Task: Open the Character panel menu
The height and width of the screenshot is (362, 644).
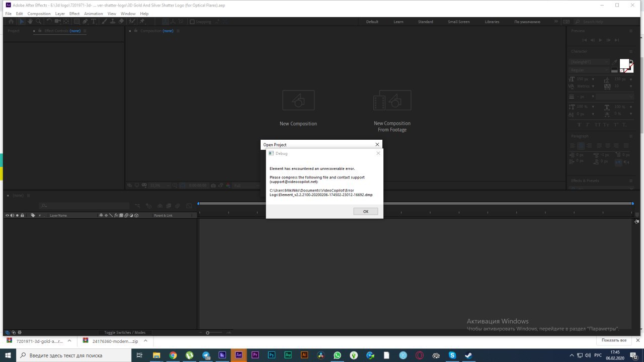Action: point(631,51)
